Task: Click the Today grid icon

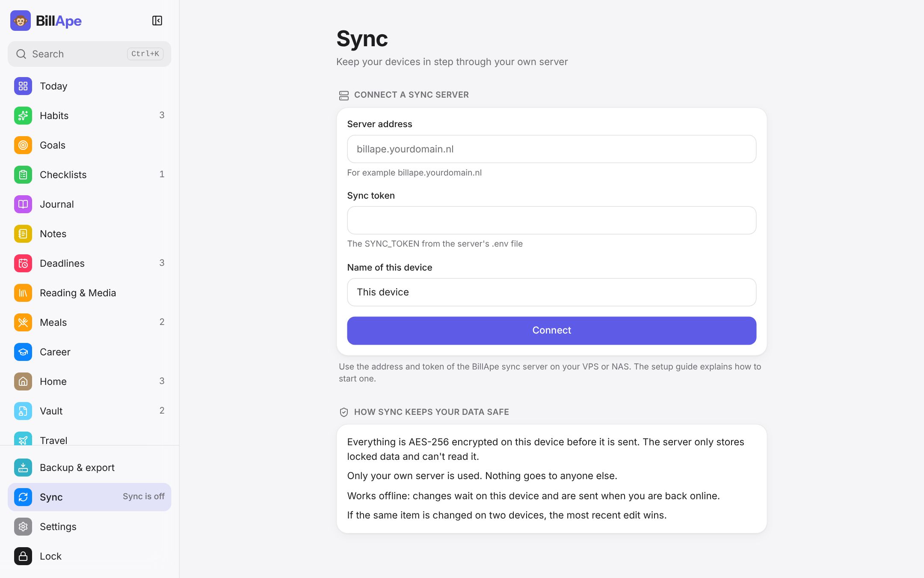Action: click(23, 86)
